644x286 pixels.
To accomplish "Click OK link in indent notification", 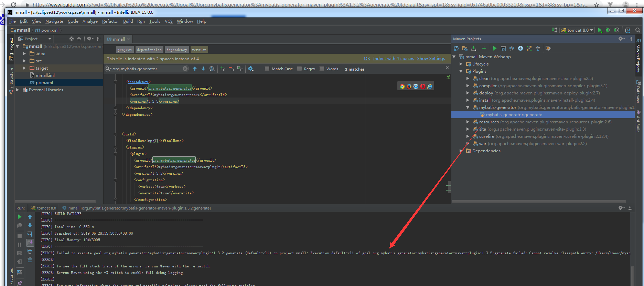I will [367, 59].
